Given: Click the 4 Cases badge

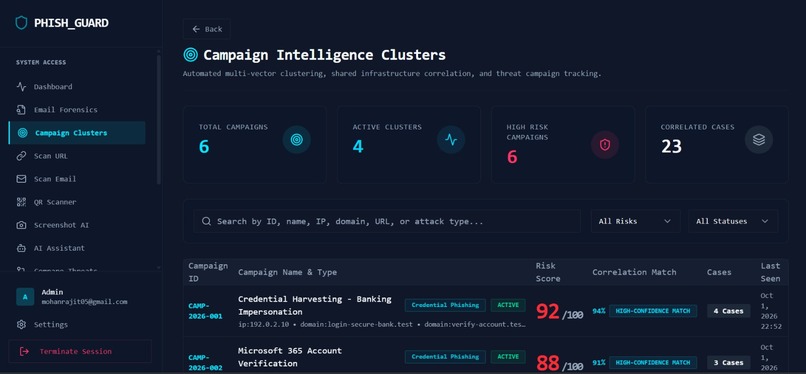Looking at the screenshot, I should click(728, 311).
